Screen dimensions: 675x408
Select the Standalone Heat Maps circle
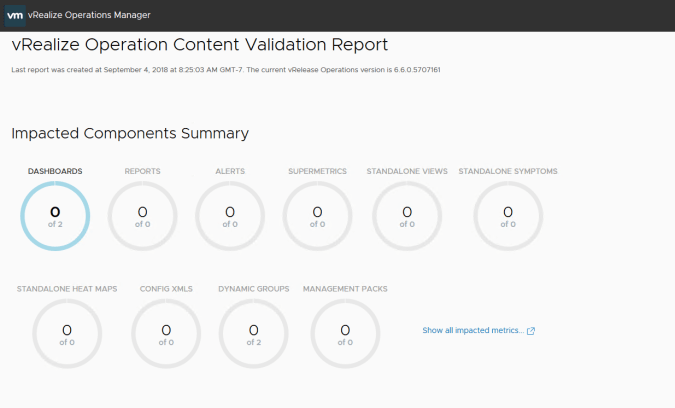point(67,334)
